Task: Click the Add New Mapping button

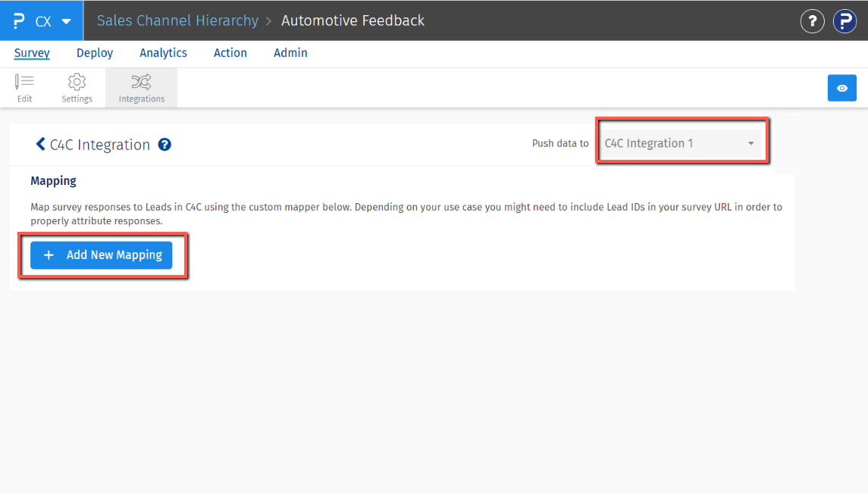Action: tap(102, 255)
